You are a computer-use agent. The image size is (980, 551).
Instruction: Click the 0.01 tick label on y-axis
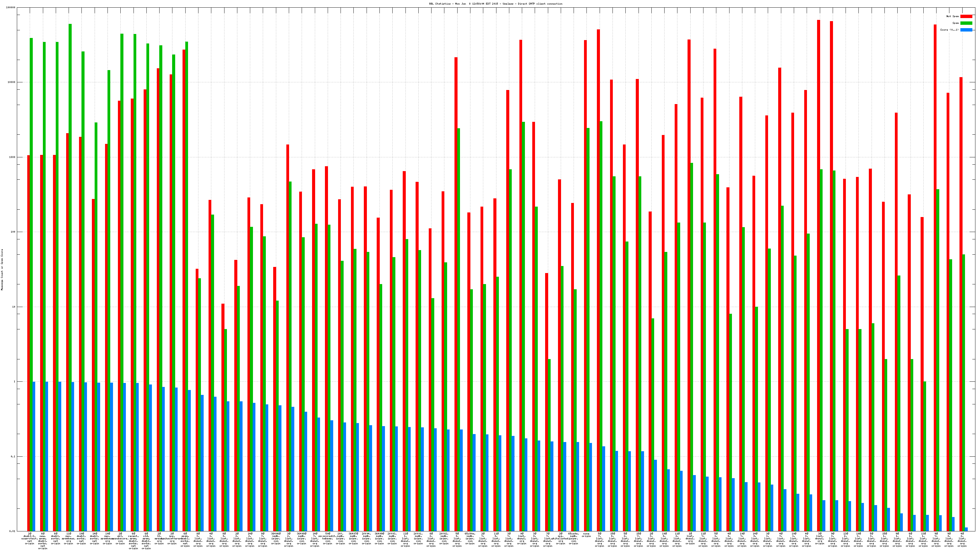tap(12, 531)
